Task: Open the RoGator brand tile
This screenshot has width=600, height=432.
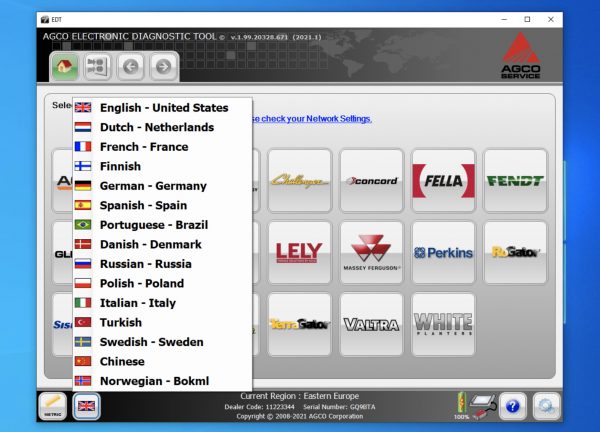Action: coord(515,252)
